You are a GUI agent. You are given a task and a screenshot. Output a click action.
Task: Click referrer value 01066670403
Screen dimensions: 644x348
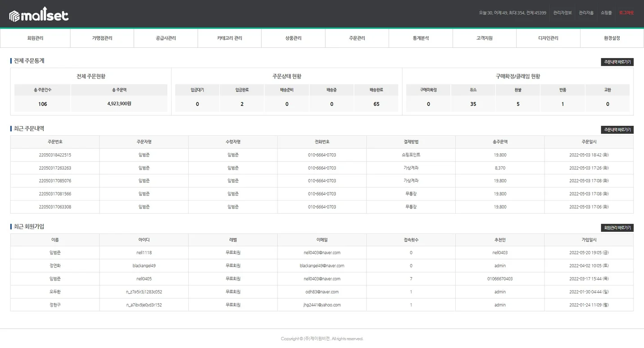click(500, 279)
